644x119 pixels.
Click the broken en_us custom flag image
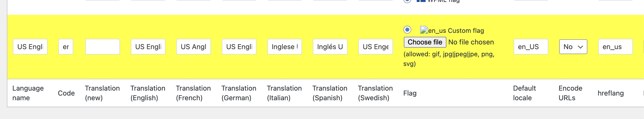point(424,30)
